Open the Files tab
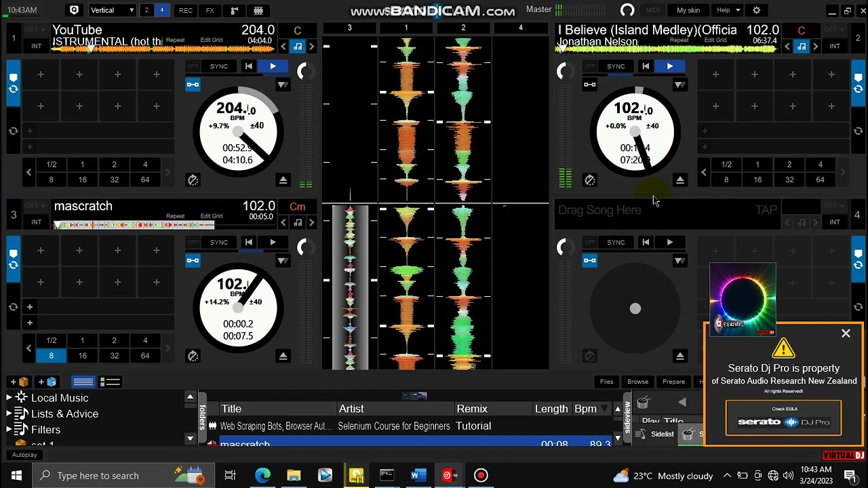Screen dimensions: 868x488 point(606,382)
